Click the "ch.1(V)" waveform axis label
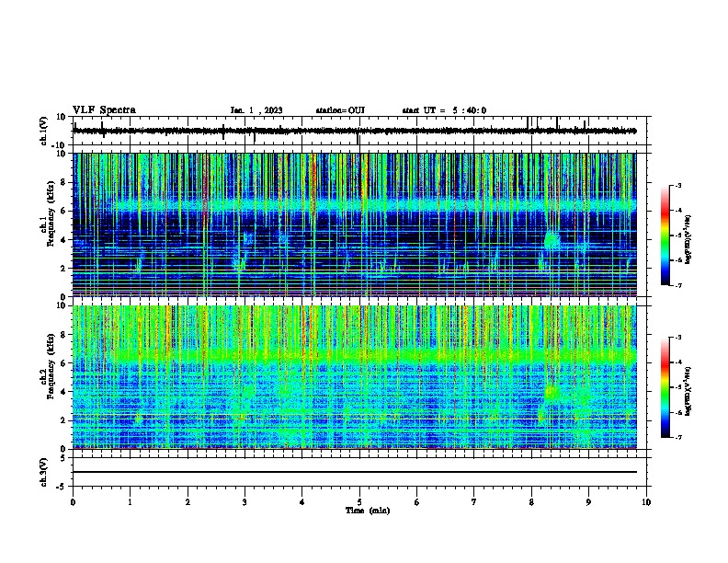Image resolution: width=728 pixels, height=563 pixels. pyautogui.click(x=44, y=131)
